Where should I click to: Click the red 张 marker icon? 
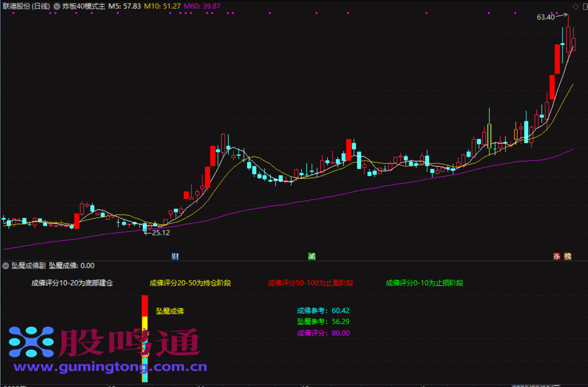click(557, 256)
